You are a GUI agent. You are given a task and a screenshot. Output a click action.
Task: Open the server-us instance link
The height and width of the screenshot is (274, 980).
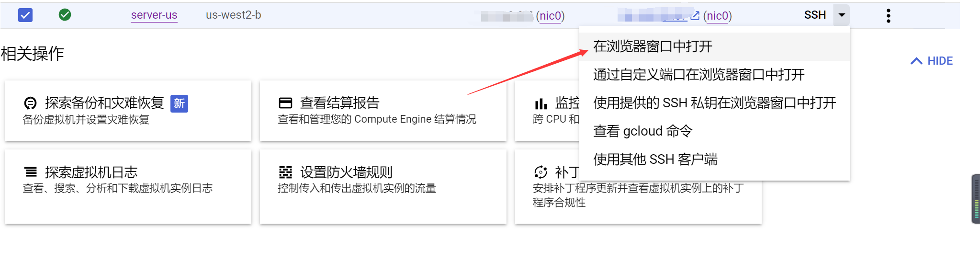tap(154, 15)
